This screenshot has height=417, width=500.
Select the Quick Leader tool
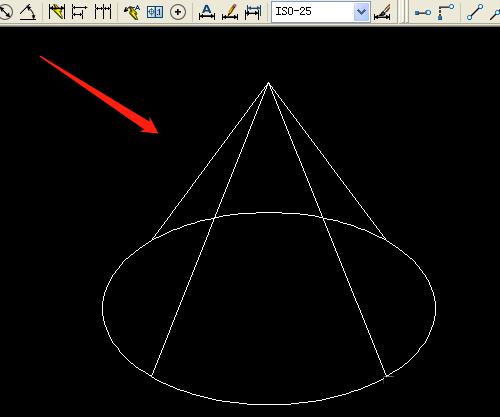pos(132,12)
